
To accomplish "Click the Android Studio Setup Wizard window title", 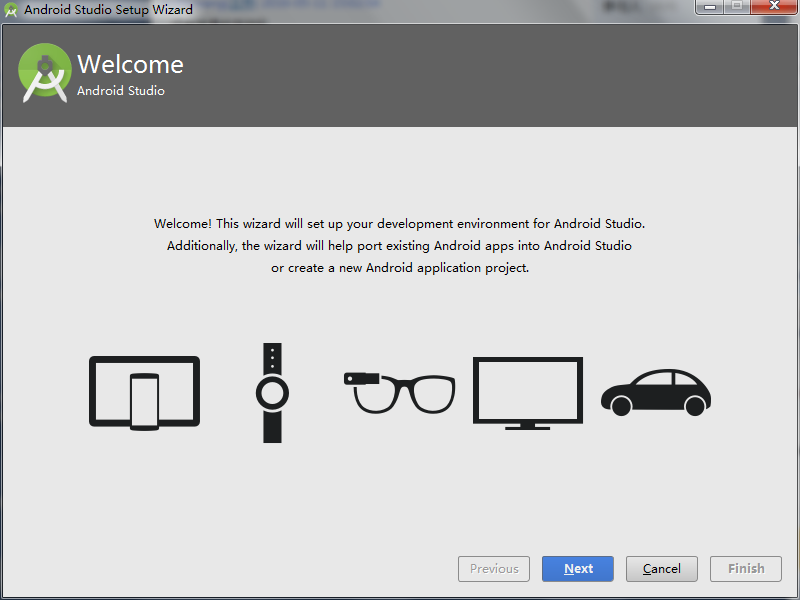I will coord(109,10).
